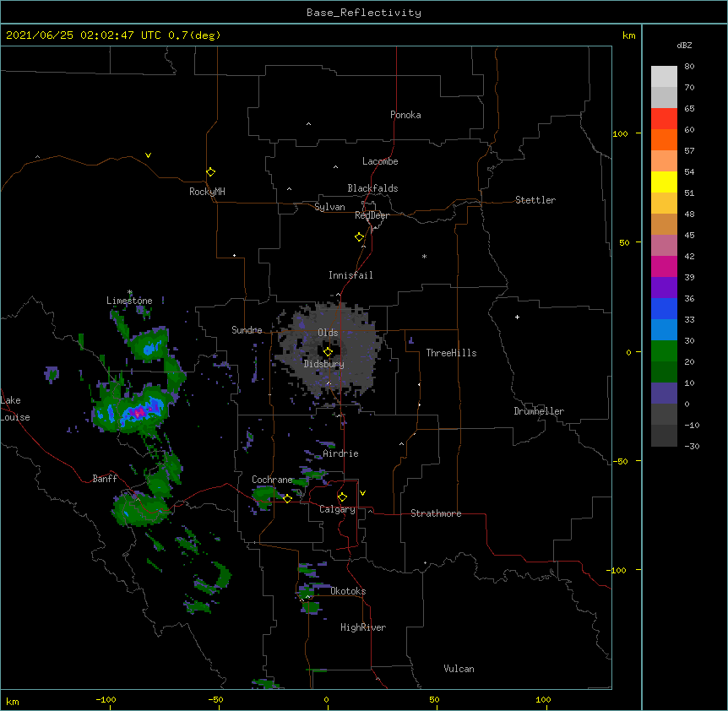
Task: Click the Blackfalds city label
Action: [x=372, y=188]
